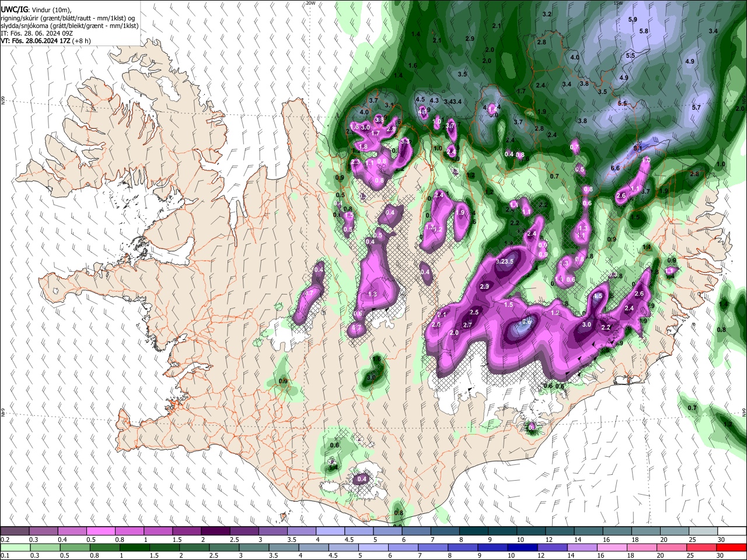
Task: Click the 3.0 value inside the isolated dark green cell
Action: point(371,377)
